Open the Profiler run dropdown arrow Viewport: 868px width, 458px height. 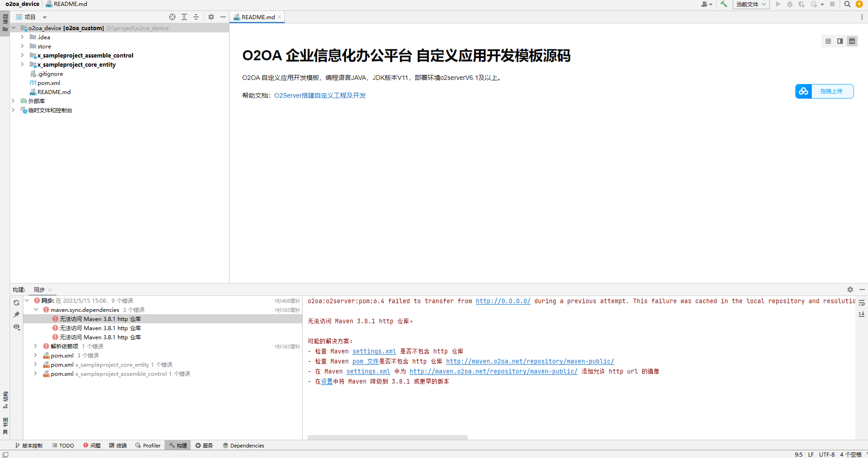tap(822, 4)
